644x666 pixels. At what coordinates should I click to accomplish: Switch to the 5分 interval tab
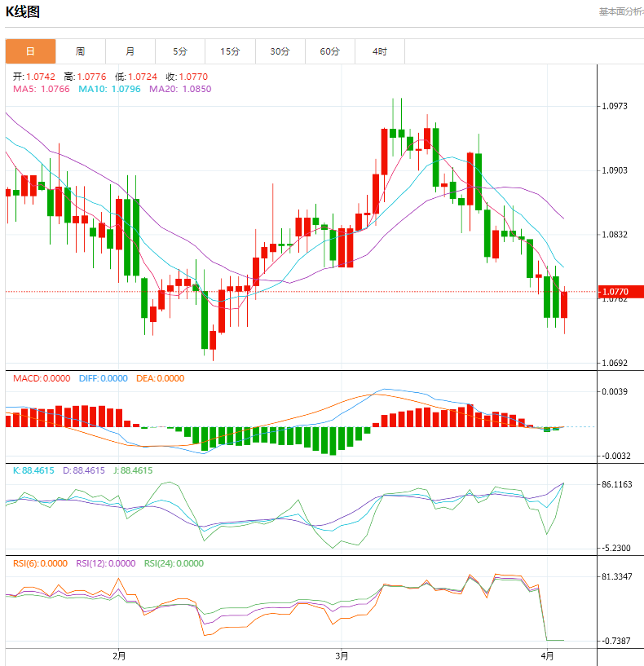click(179, 51)
